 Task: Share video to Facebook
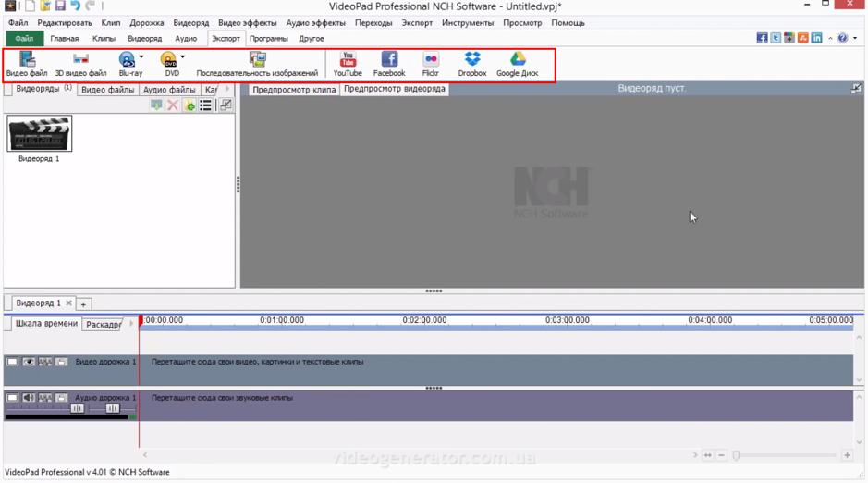[389, 64]
